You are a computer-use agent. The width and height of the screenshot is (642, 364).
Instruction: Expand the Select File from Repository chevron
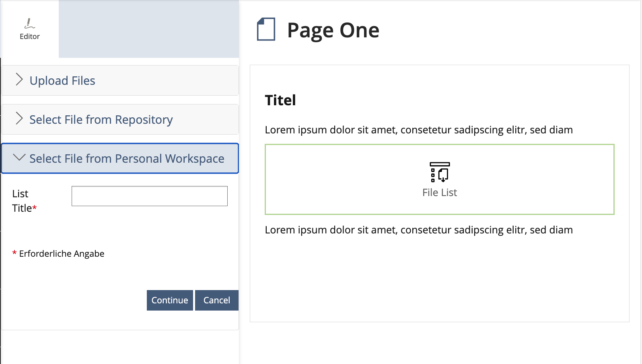[x=19, y=119]
